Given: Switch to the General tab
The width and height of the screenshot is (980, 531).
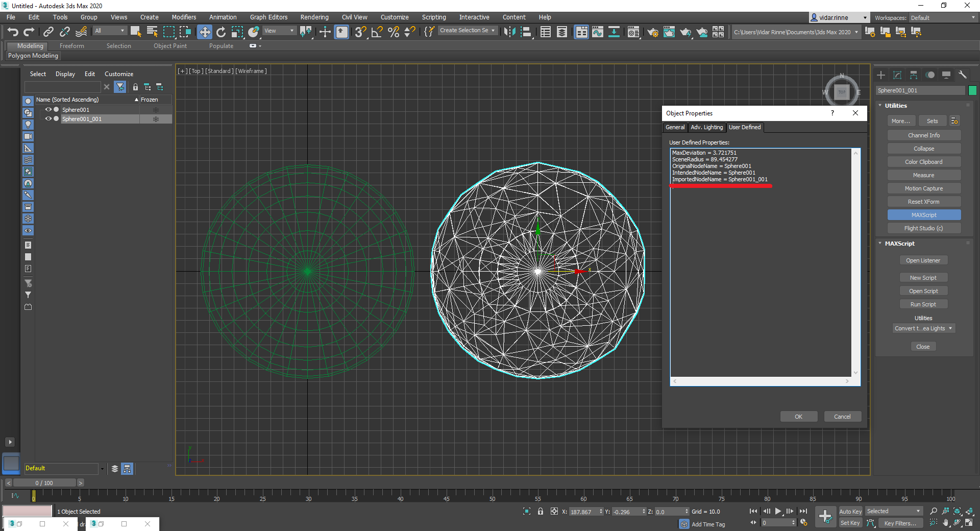Looking at the screenshot, I should (675, 127).
